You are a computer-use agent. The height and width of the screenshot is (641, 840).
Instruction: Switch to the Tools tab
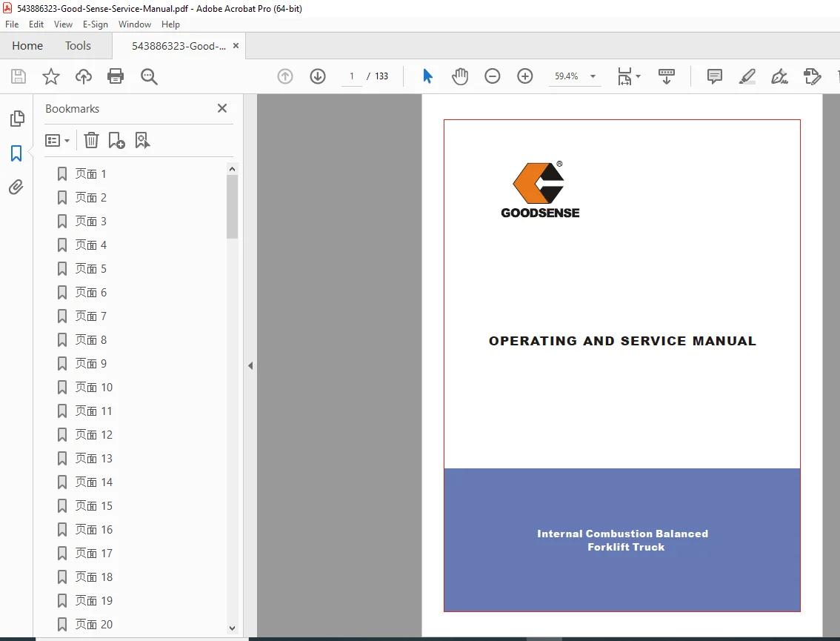(79, 45)
